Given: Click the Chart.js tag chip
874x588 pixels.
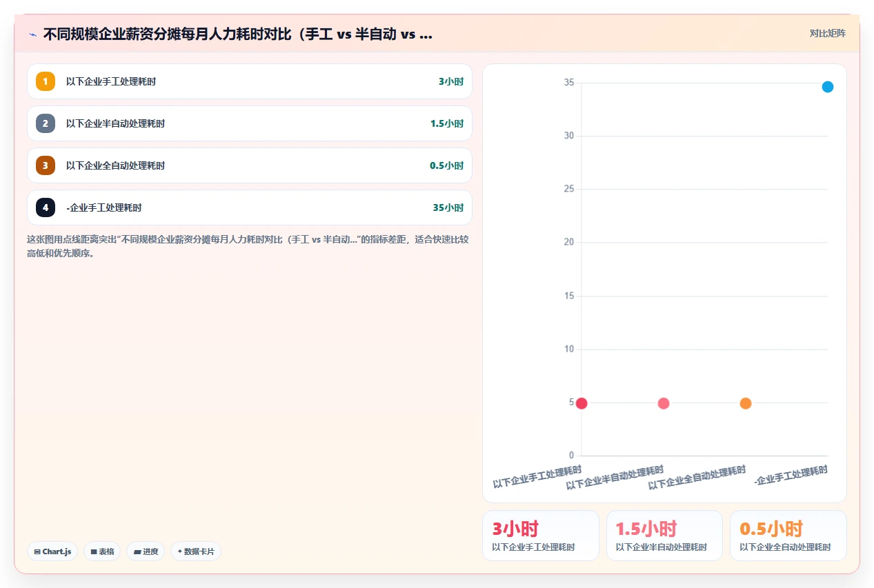Looking at the screenshot, I should (52, 551).
